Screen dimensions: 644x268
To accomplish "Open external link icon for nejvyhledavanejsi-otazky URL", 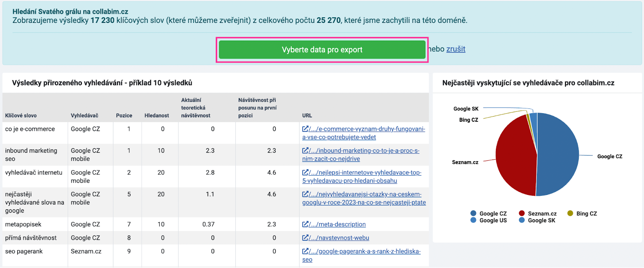I will (x=305, y=194).
